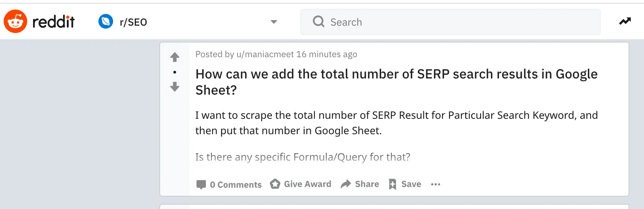Screen dimensions: 644x209
Task: Upvote the SERP search results post
Action: [x=175, y=57]
